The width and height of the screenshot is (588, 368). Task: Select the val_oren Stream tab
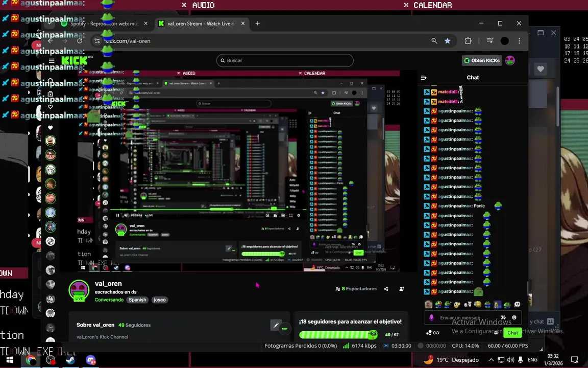pos(202,24)
